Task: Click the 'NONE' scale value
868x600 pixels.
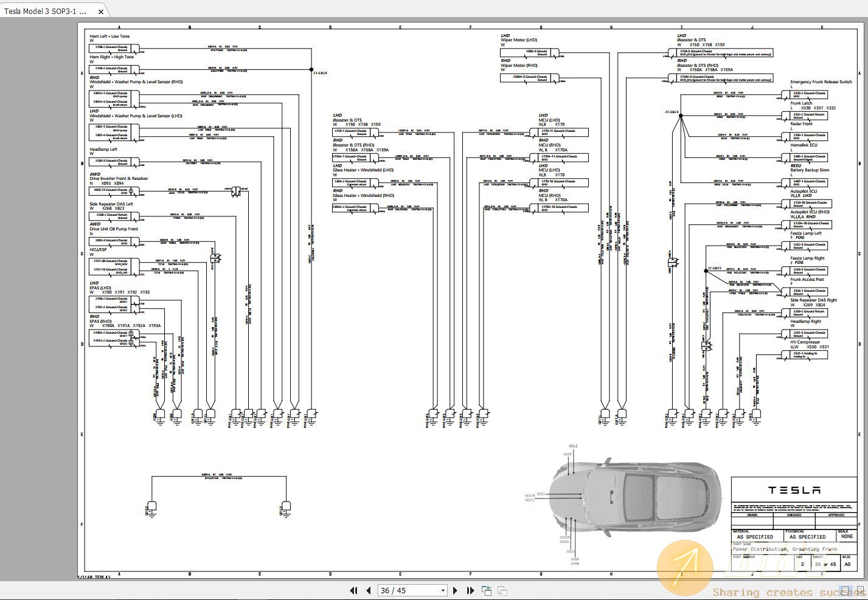Action: [847, 537]
